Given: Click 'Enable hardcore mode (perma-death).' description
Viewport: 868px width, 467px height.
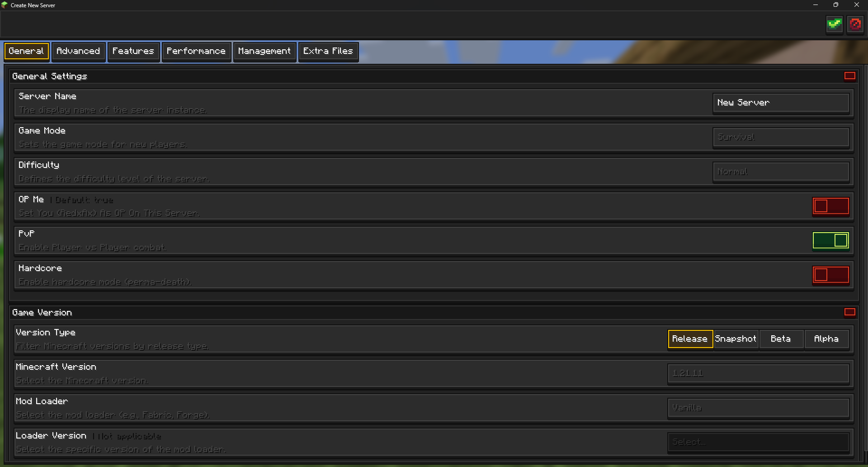Looking at the screenshot, I should coord(105,282).
